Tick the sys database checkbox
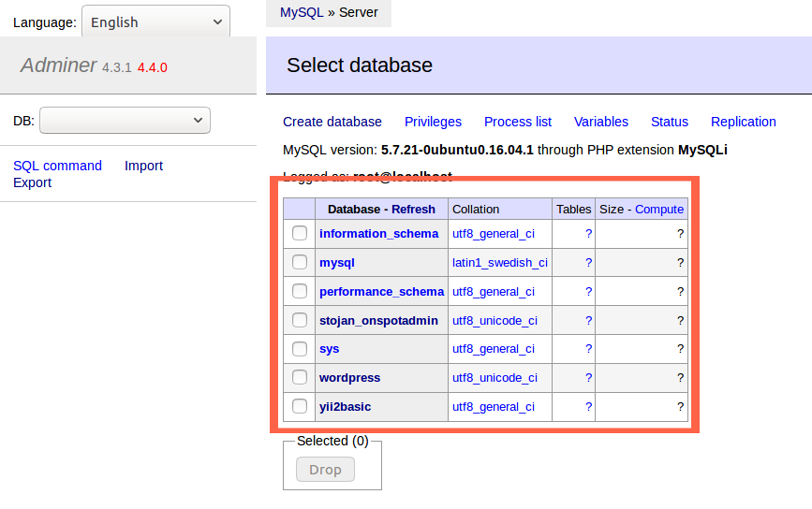The width and height of the screenshot is (812, 509). (300, 349)
